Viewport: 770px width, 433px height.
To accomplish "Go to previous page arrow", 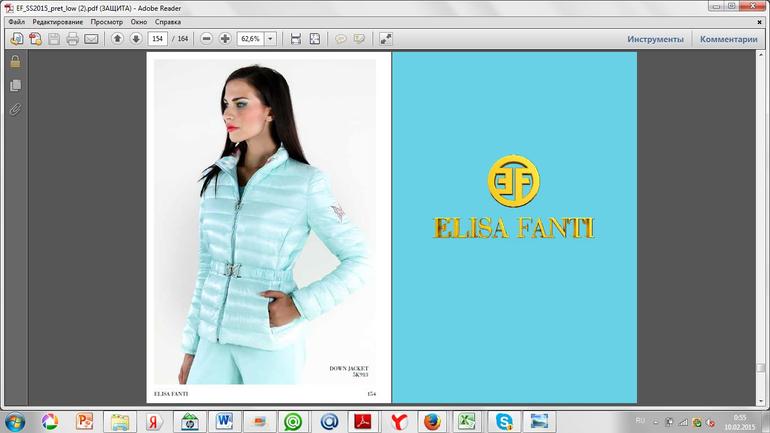I will (117, 38).
